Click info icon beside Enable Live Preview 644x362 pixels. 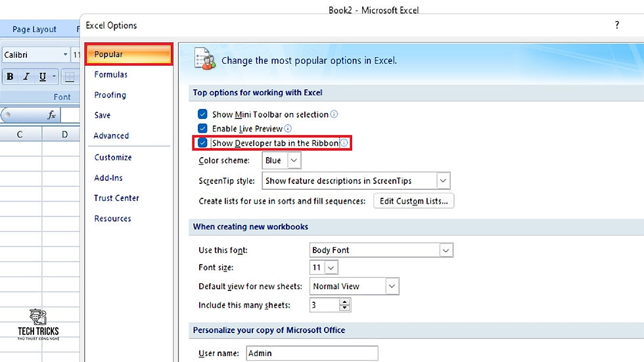coord(288,129)
